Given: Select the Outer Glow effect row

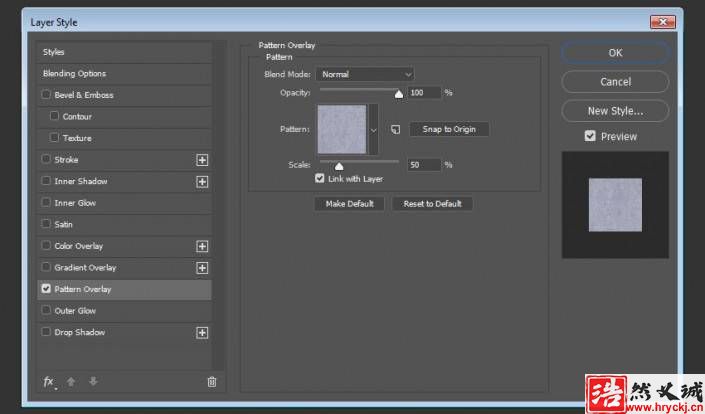Looking at the screenshot, I should [x=124, y=311].
